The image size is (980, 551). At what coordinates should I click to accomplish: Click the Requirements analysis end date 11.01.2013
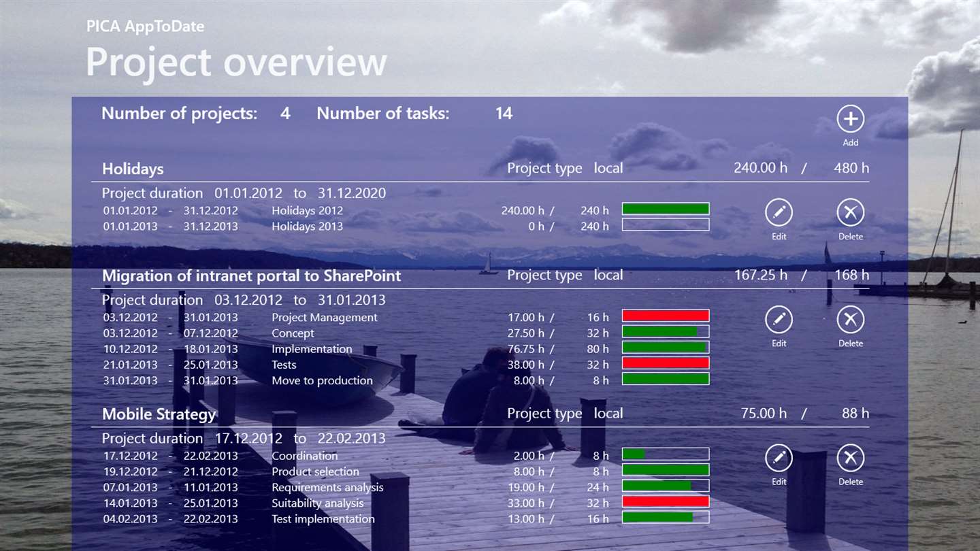click(211, 488)
